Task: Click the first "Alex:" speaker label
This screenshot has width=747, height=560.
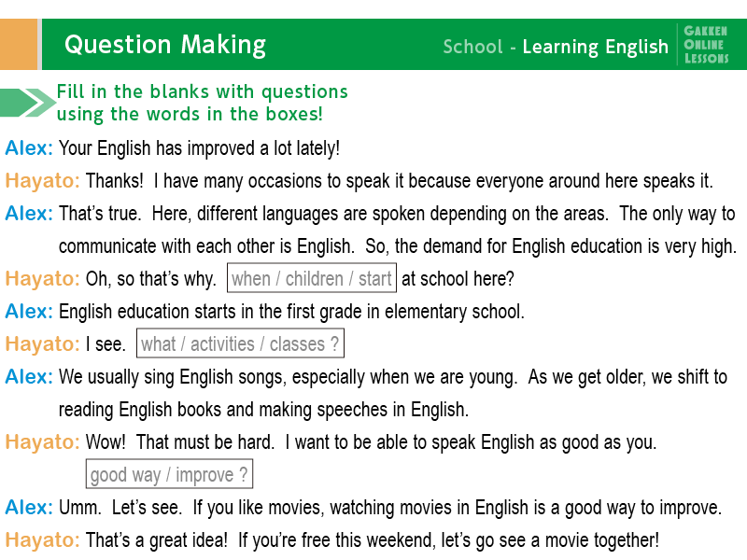Action: tap(29, 147)
